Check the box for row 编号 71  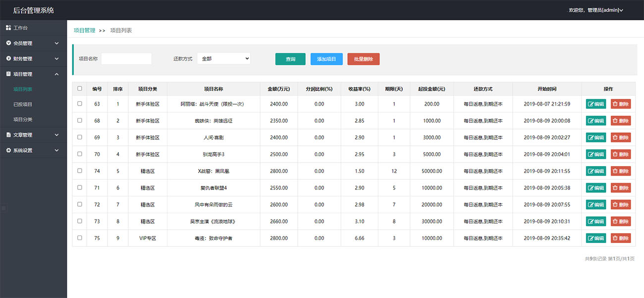pos(80,187)
